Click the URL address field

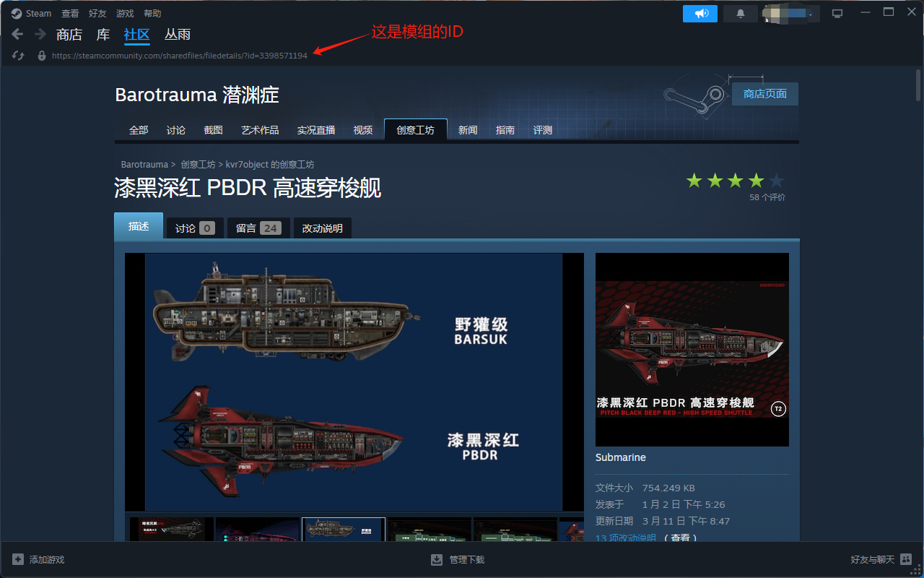click(x=180, y=56)
